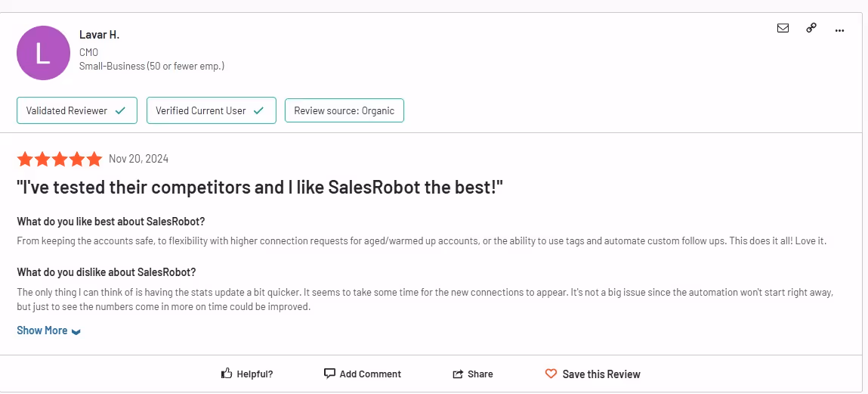Click Add Comment
The width and height of the screenshot is (868, 394).
363,374
